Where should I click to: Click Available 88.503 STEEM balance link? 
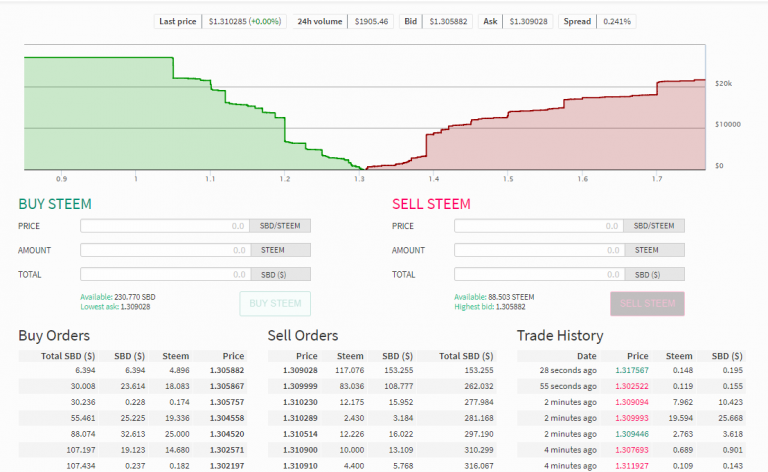(494, 297)
